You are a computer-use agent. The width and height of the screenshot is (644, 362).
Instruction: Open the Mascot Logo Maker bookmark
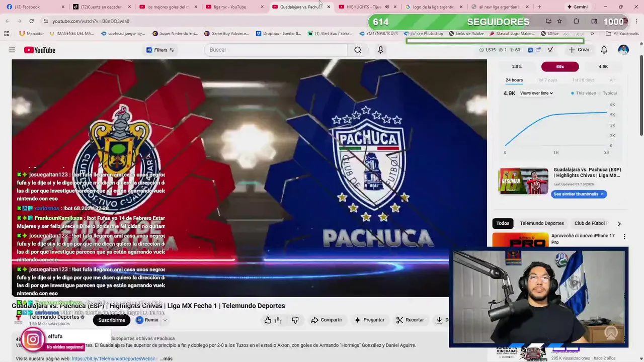pyautogui.click(x=512, y=34)
